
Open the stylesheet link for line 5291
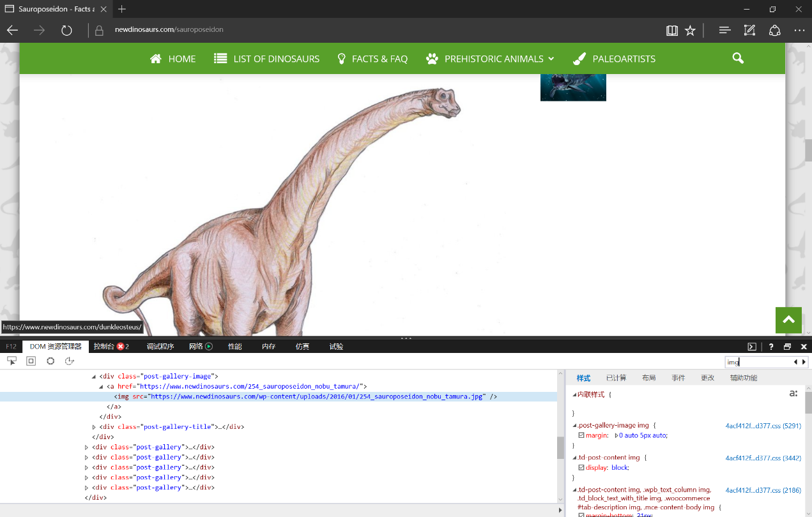pos(763,426)
